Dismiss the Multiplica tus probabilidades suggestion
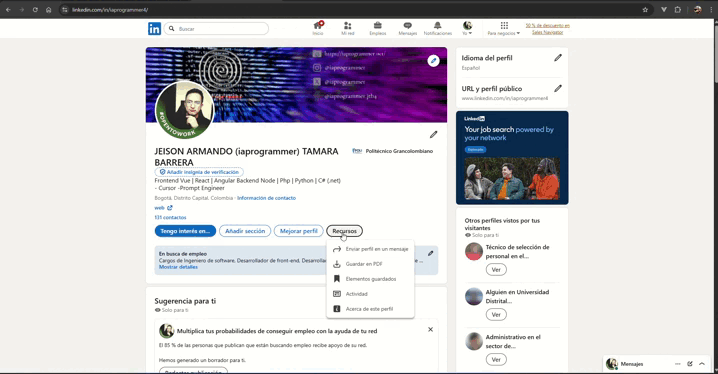The width and height of the screenshot is (718, 374). click(430, 330)
